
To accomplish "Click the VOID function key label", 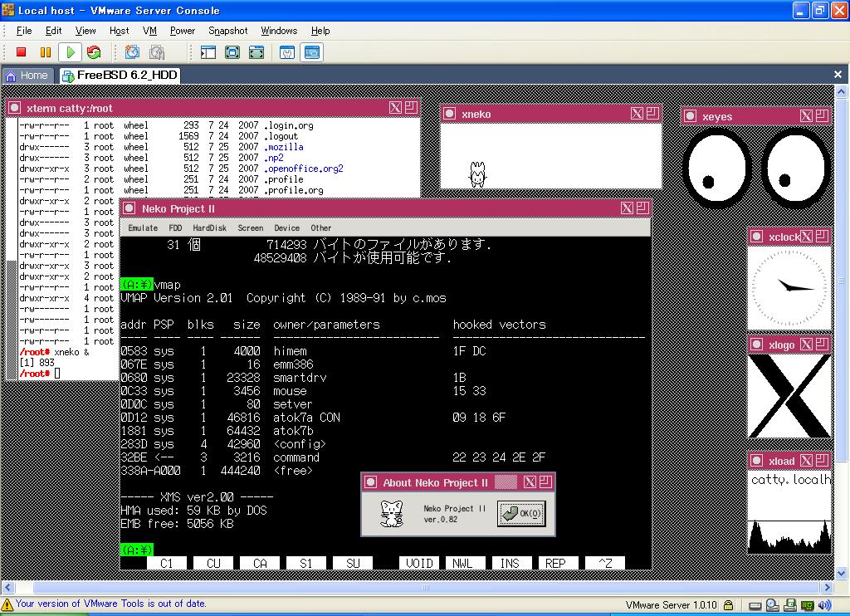I will coord(419,564).
